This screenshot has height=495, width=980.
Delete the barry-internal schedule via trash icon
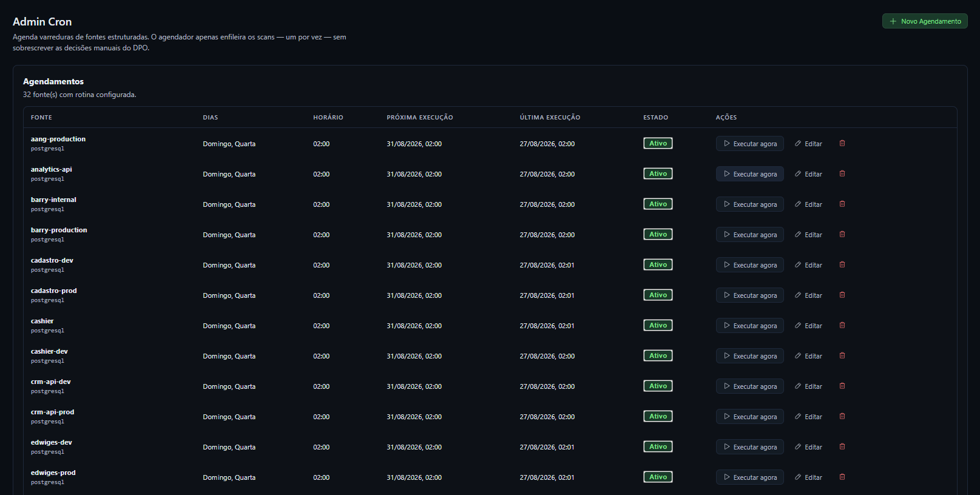(x=842, y=204)
